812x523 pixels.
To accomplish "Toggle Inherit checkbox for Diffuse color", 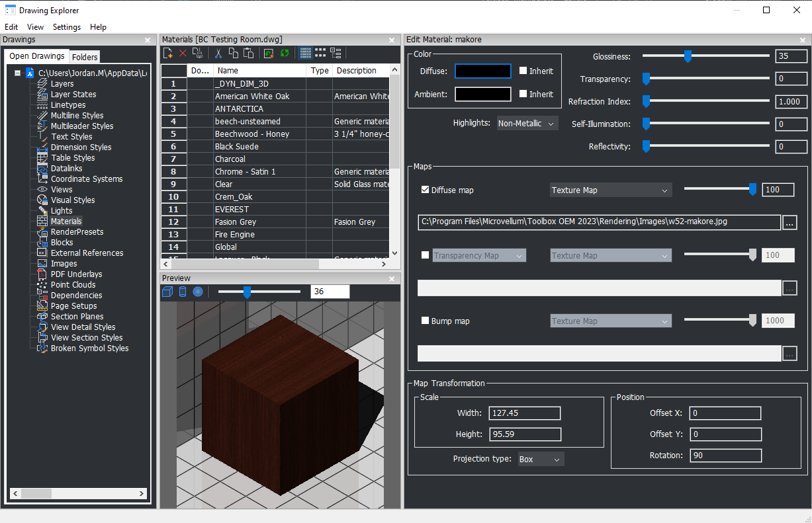I will [523, 71].
